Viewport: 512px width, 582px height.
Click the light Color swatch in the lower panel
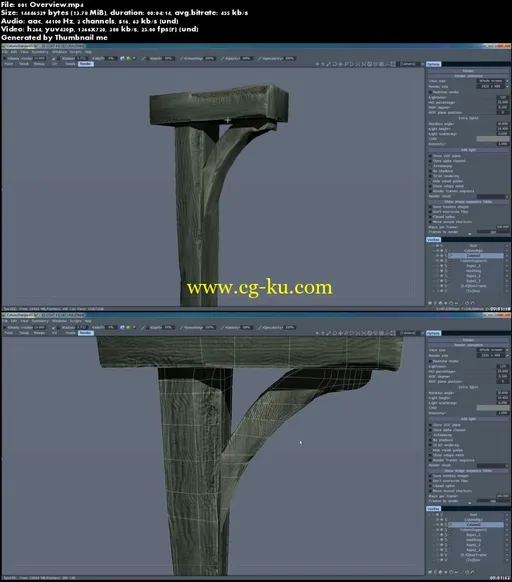493,408
